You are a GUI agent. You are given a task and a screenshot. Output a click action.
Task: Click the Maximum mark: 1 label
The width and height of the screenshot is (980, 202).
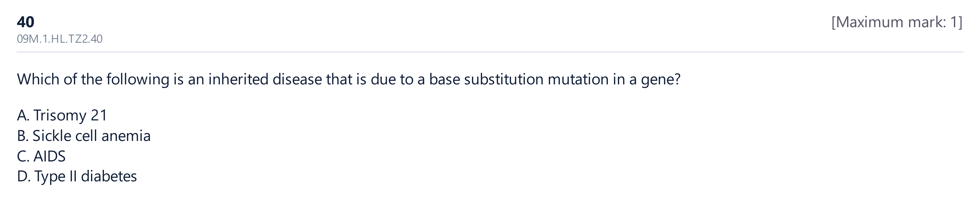tap(897, 22)
